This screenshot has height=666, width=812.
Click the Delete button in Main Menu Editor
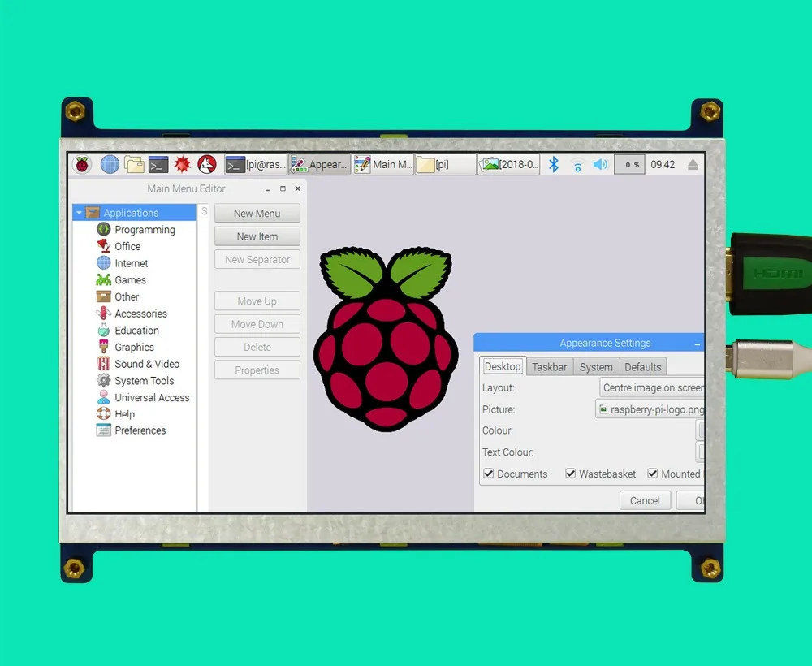[x=257, y=347]
